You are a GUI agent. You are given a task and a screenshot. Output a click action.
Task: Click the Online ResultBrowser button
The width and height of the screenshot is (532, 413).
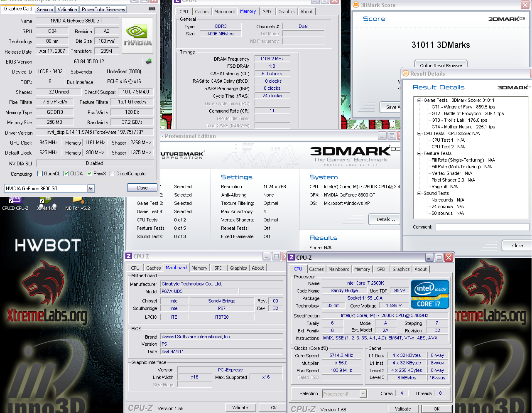441,65
